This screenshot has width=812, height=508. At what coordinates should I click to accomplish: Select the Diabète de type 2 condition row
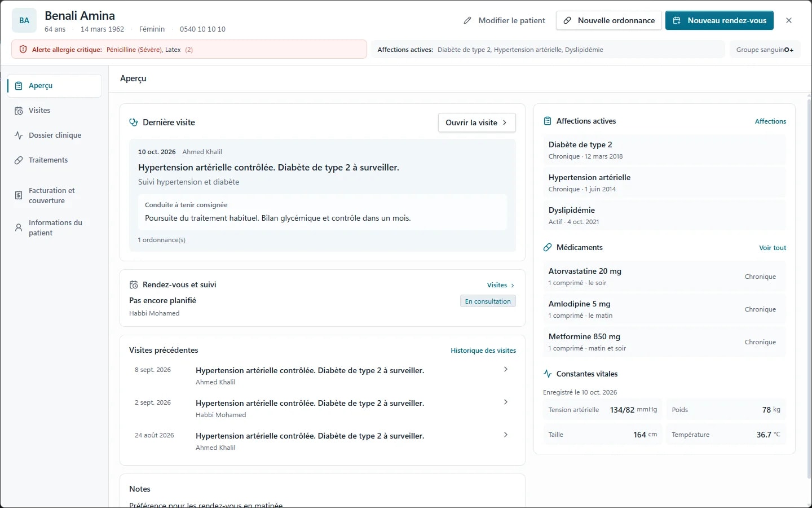pyautogui.click(x=664, y=150)
